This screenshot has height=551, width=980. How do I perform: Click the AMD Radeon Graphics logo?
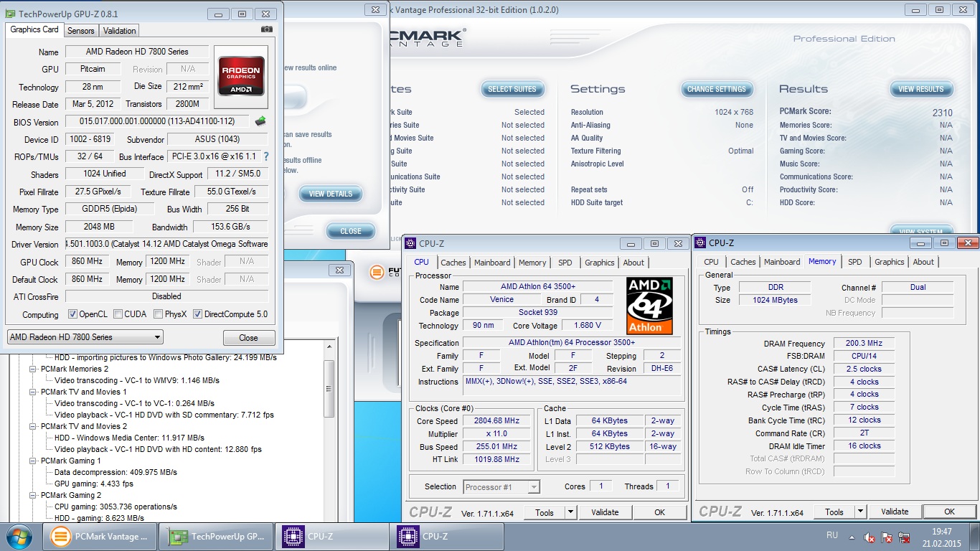pos(241,77)
